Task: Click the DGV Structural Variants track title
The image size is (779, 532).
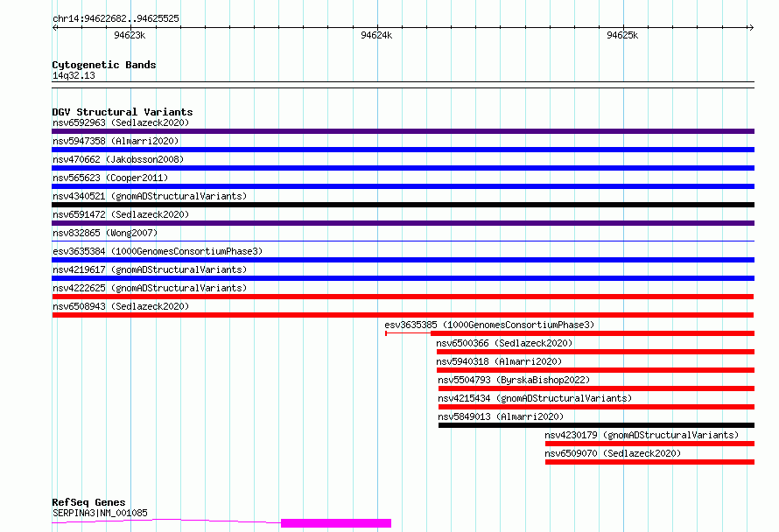Action: click(123, 112)
